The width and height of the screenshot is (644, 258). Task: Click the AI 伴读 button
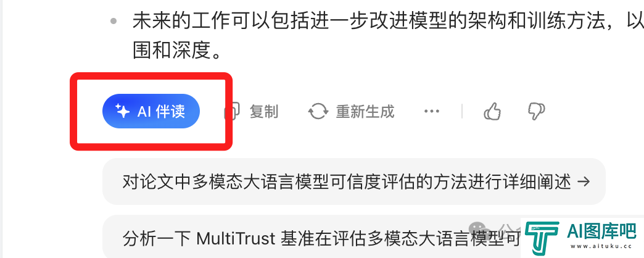coord(151,111)
